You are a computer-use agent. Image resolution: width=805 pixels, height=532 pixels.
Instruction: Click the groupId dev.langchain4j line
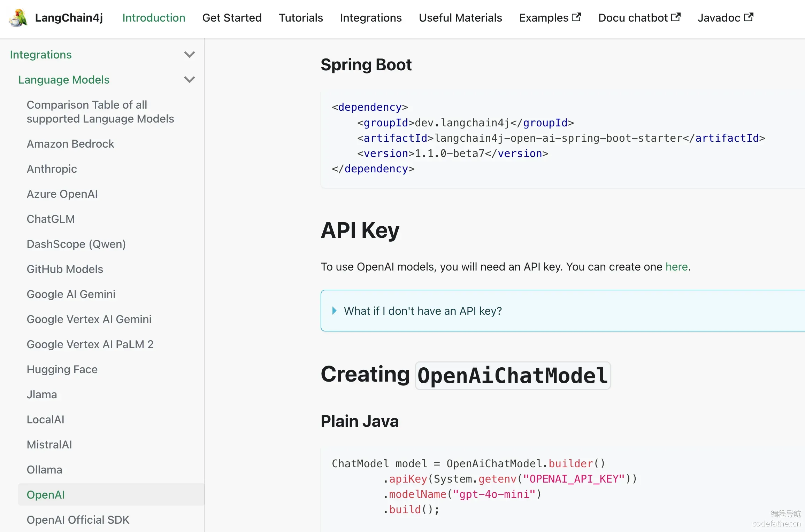coord(466,123)
